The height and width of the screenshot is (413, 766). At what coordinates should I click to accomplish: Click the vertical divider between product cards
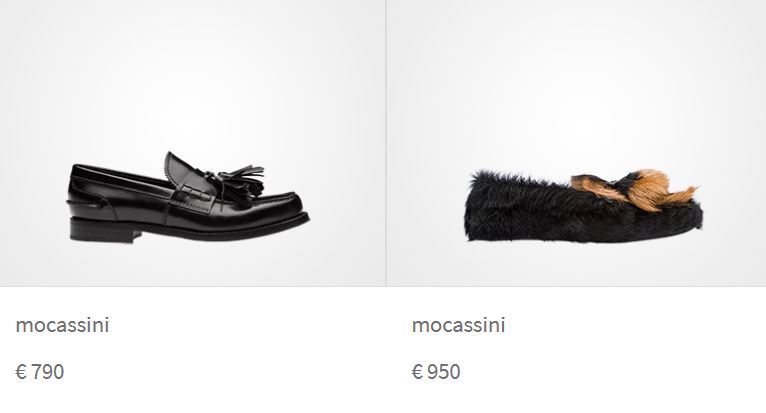386,143
